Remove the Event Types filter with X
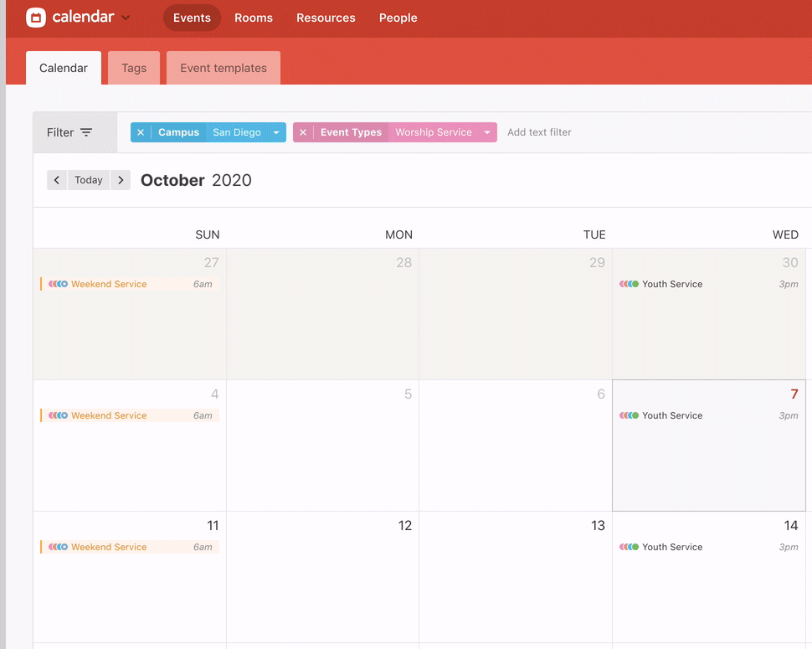This screenshot has width=812, height=649. click(x=303, y=132)
